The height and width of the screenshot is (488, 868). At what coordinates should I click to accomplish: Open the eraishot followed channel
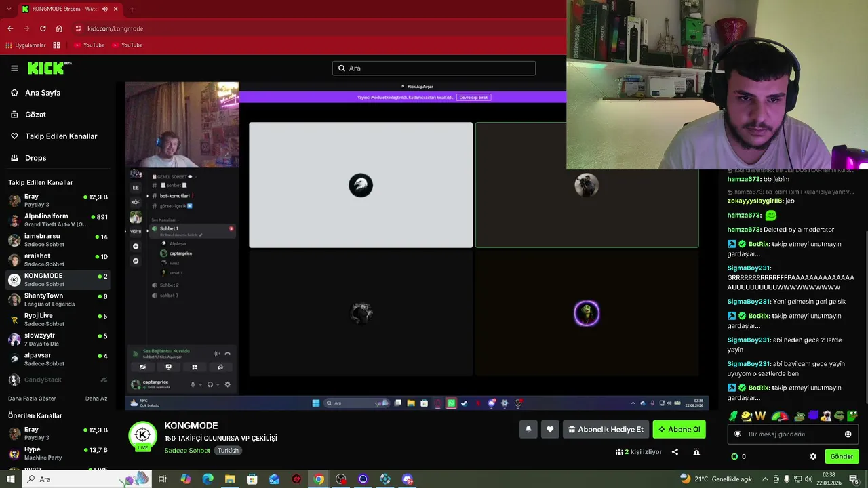pos(58,260)
